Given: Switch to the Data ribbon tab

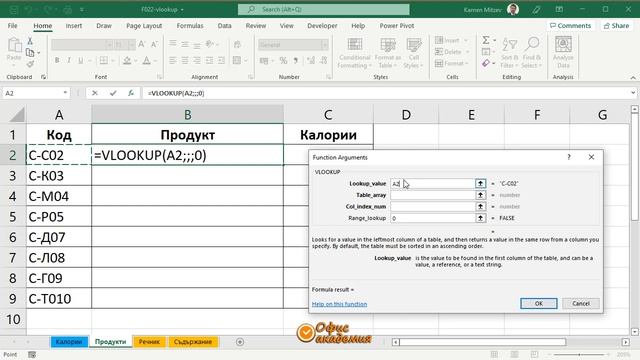Looking at the screenshot, I should pos(224,26).
